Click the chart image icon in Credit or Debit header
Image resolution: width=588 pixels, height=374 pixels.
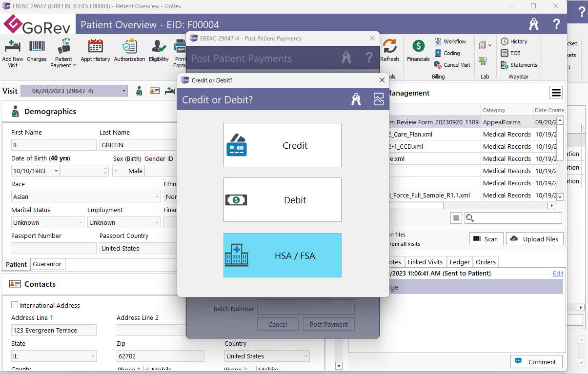pos(379,99)
